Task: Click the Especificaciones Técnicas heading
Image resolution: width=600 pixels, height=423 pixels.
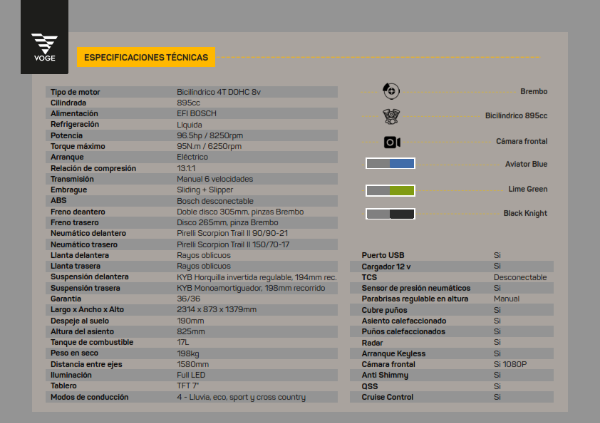Action: (x=146, y=57)
